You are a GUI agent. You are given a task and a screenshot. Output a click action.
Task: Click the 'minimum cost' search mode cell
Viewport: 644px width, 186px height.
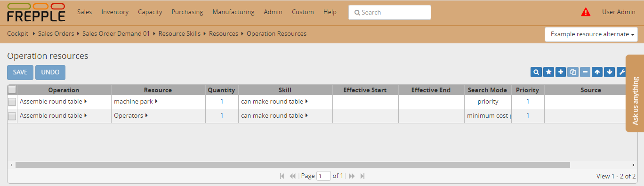488,116
